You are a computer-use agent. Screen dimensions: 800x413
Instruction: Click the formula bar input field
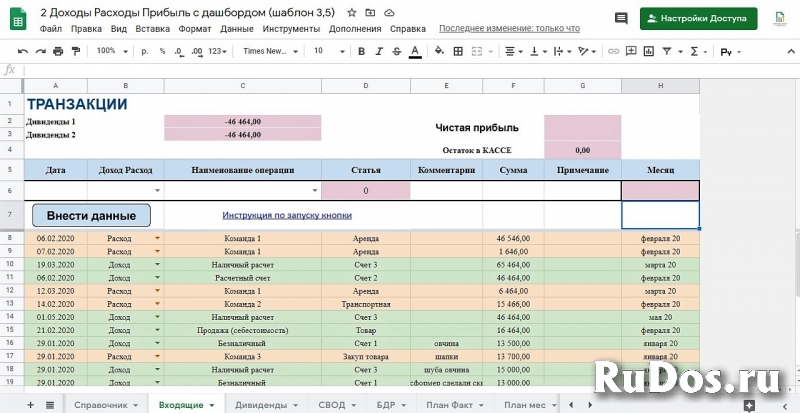click(x=400, y=69)
